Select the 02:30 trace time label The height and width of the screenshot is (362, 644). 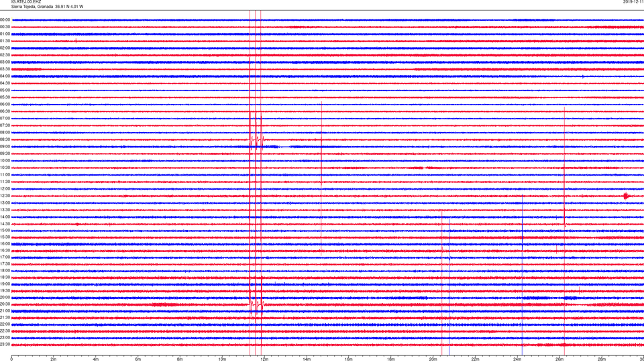pyautogui.click(x=5, y=55)
